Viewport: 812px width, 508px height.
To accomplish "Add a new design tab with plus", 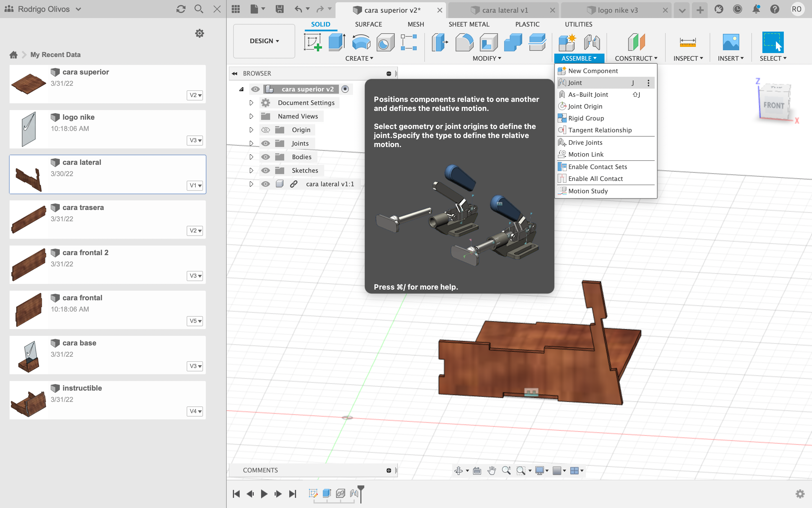I will [x=700, y=10].
